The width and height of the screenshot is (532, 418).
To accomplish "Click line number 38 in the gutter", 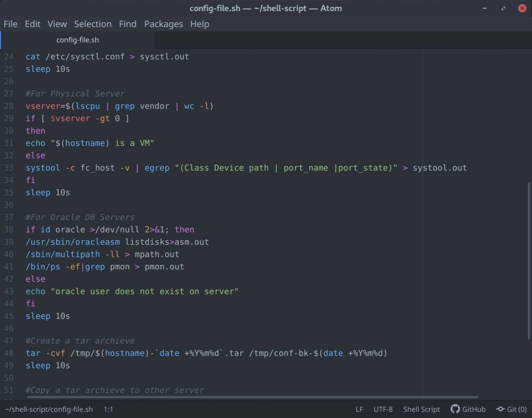I will tap(8, 230).
